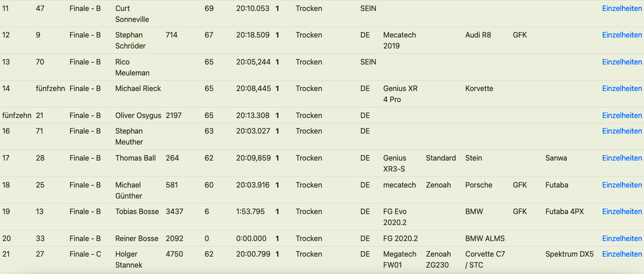The width and height of the screenshot is (644, 274).
Task: Click the Audi R8 cell
Action: [x=478, y=35]
